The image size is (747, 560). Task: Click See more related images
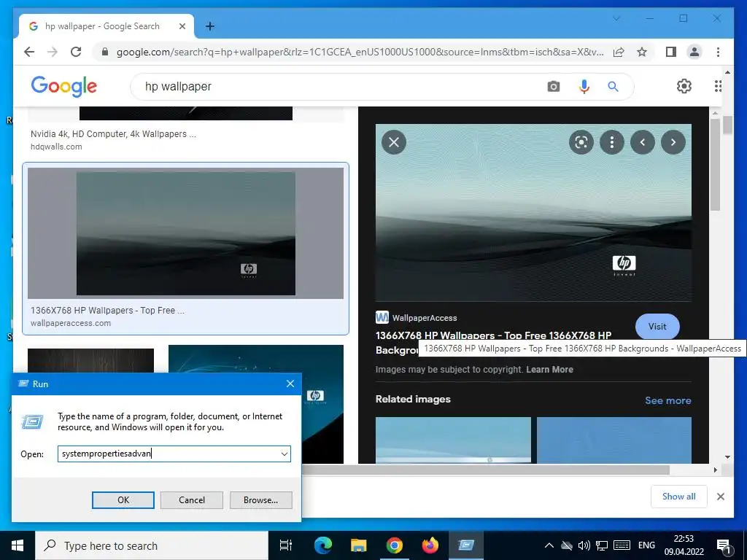click(x=668, y=400)
